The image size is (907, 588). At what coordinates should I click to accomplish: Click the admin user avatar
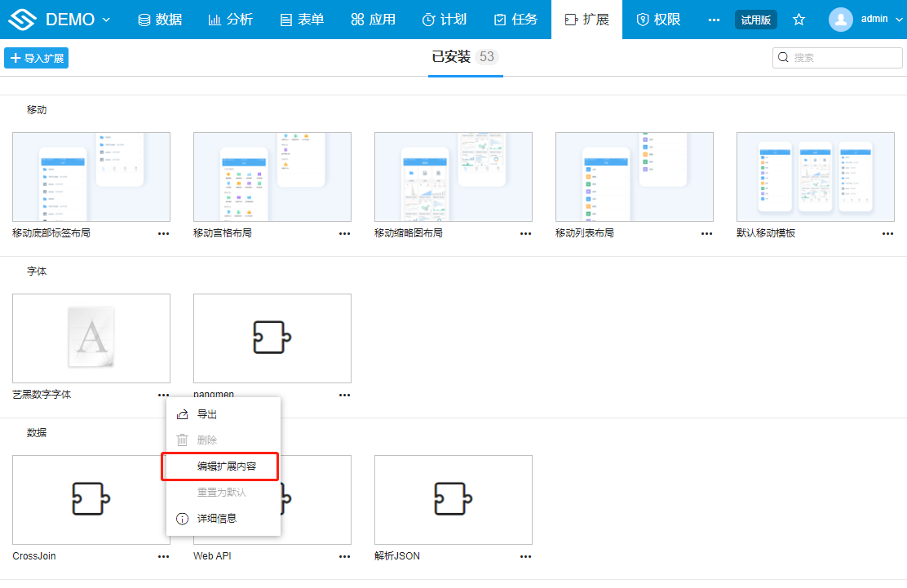pos(841,20)
